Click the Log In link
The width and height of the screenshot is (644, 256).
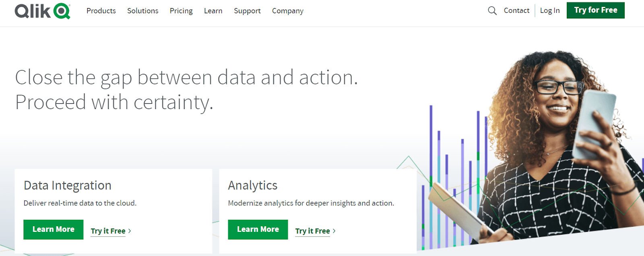coord(550,11)
